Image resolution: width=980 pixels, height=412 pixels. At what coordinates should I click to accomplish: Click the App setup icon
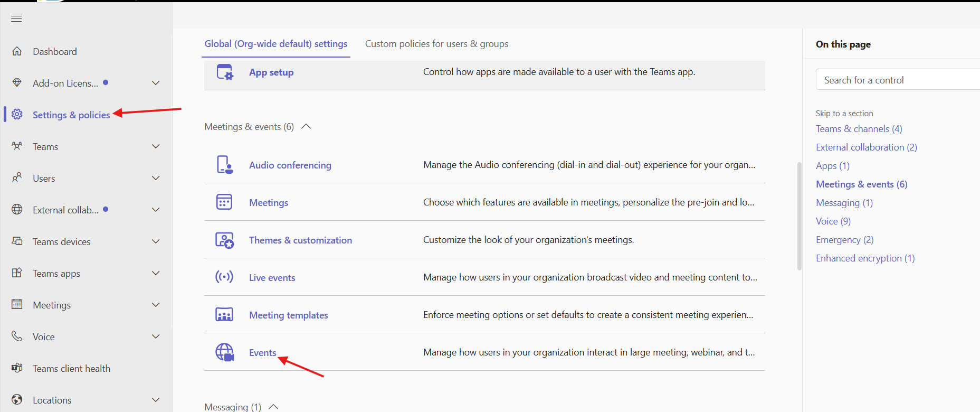point(225,72)
